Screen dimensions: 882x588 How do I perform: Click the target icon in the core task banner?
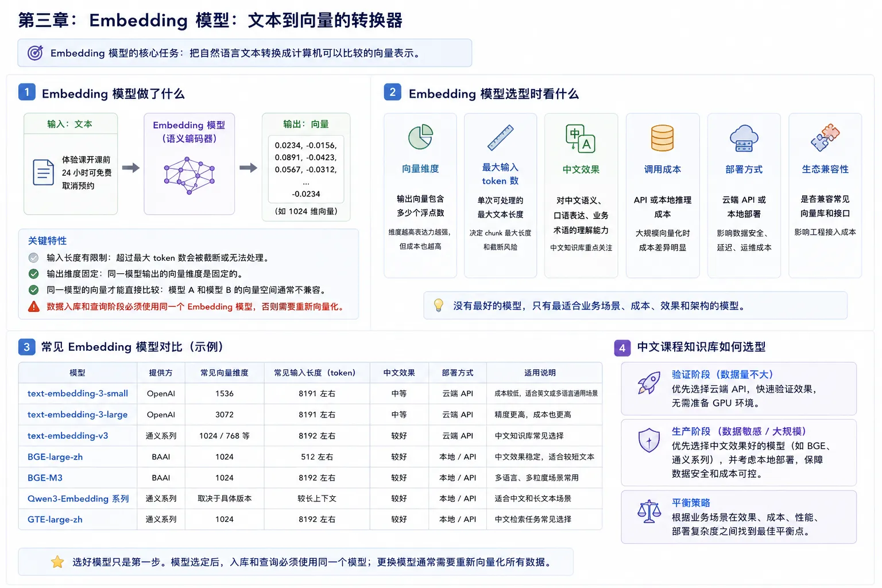(36, 53)
